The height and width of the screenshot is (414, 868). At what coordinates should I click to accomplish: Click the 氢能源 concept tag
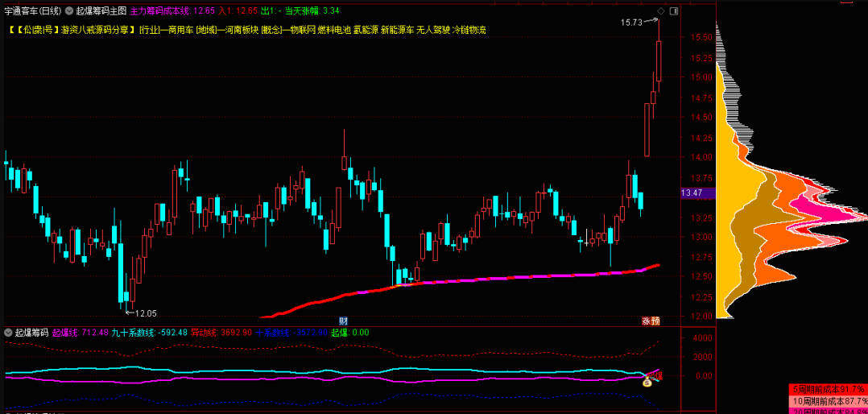(366, 30)
